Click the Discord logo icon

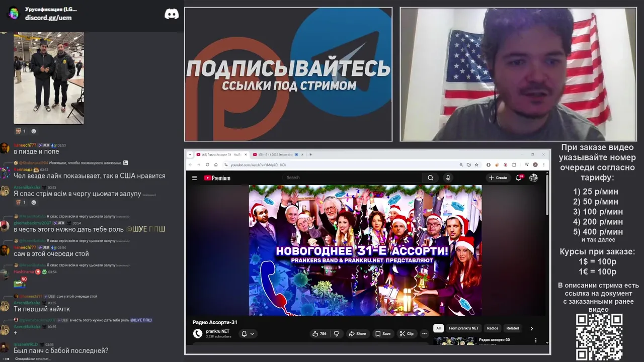point(172,14)
